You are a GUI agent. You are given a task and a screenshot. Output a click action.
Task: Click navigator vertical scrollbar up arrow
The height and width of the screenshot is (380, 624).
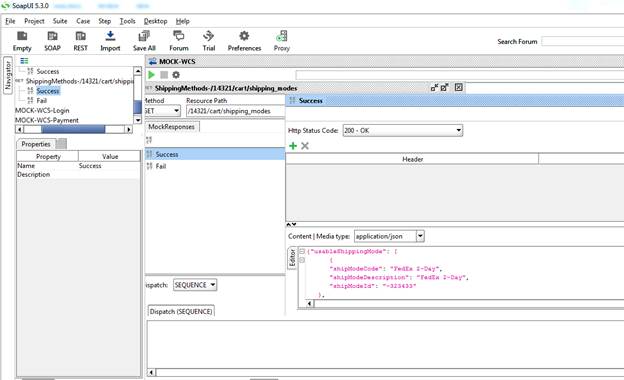click(138, 71)
